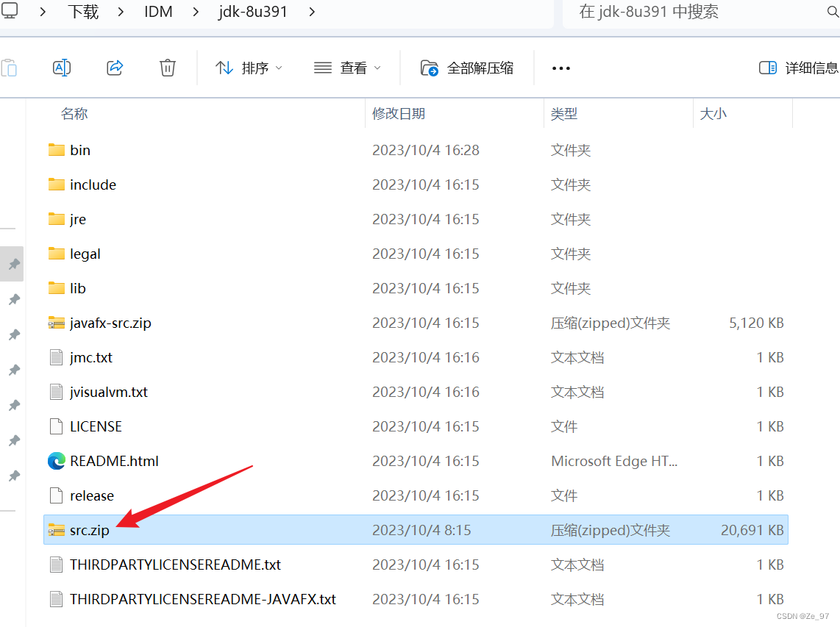
Task: Select THIRDPARTYLICENSEREADME.txt file icon
Action: pos(56,565)
